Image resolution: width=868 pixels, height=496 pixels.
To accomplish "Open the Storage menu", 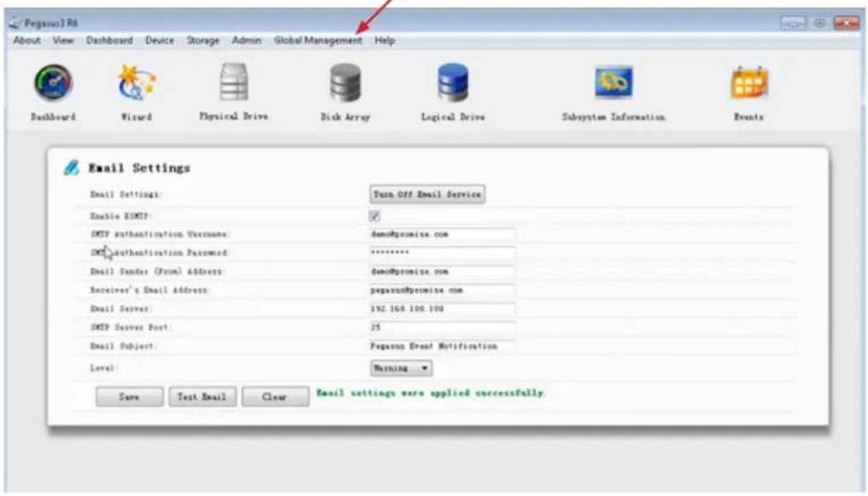I will 203,41.
